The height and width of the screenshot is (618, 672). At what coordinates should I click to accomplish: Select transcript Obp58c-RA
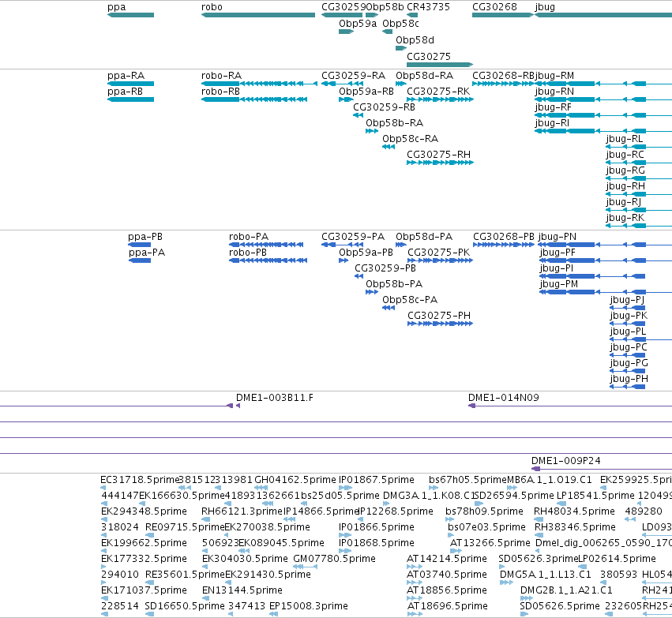(x=389, y=147)
